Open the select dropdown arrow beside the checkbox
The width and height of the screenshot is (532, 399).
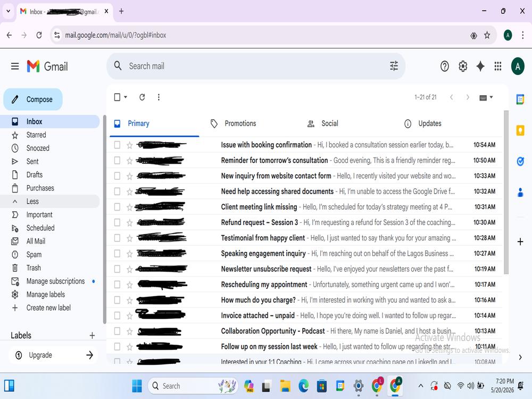(x=126, y=97)
